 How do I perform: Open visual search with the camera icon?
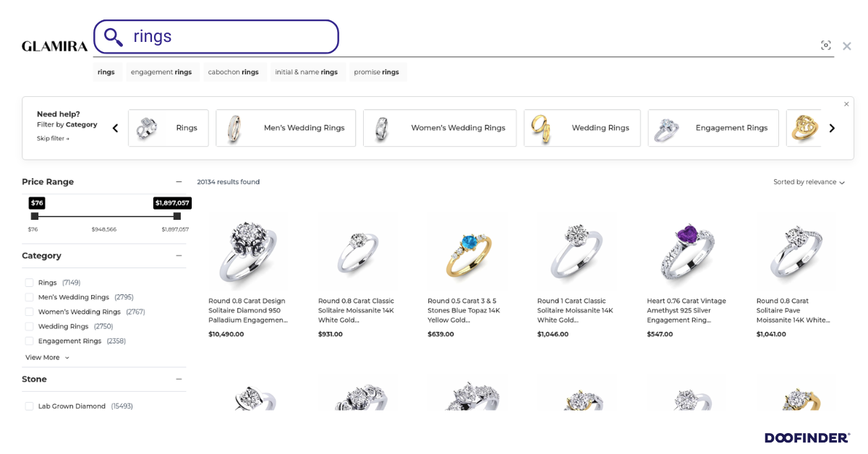[826, 45]
